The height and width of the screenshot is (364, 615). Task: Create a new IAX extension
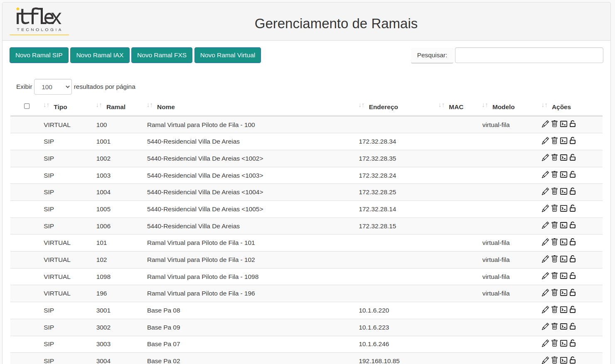coord(100,55)
